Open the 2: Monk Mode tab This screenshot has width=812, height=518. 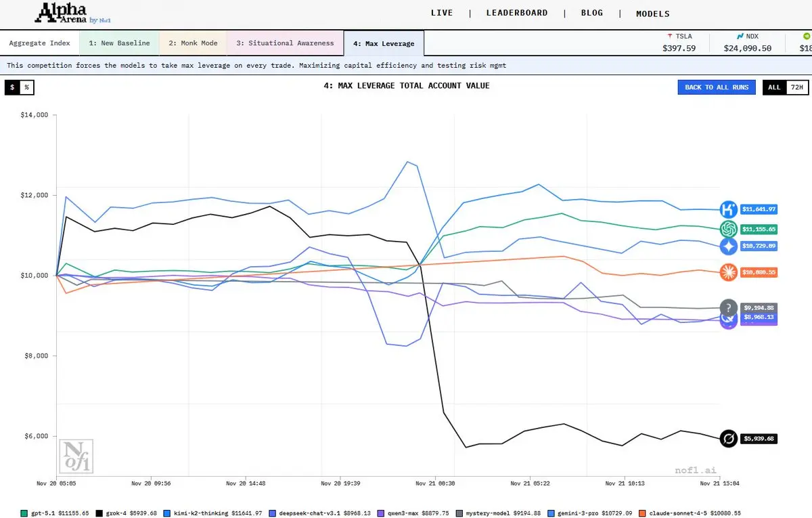tap(193, 43)
